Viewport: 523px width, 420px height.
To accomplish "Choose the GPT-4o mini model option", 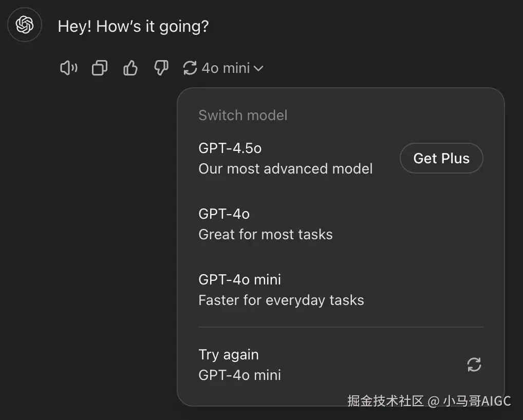I will [239, 280].
